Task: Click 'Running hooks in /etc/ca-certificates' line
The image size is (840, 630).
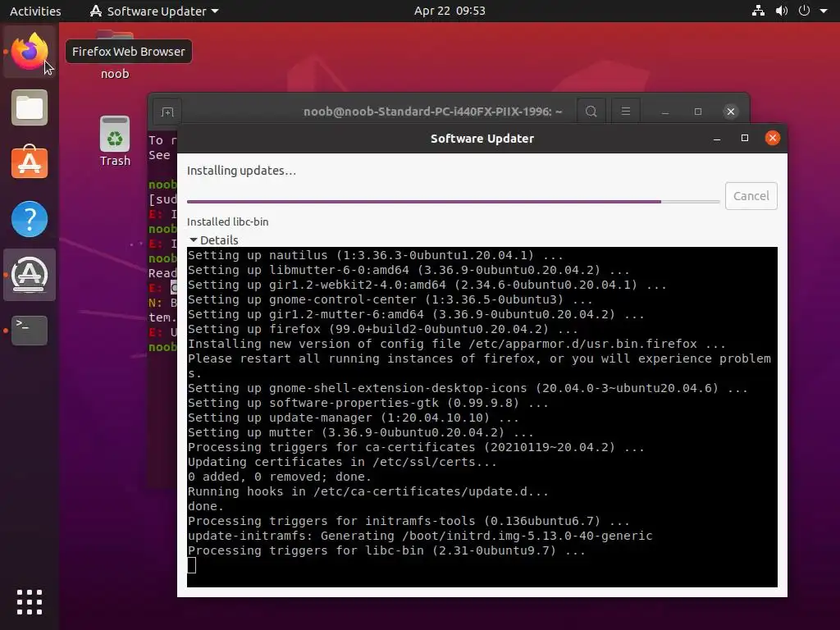Action: (368, 492)
